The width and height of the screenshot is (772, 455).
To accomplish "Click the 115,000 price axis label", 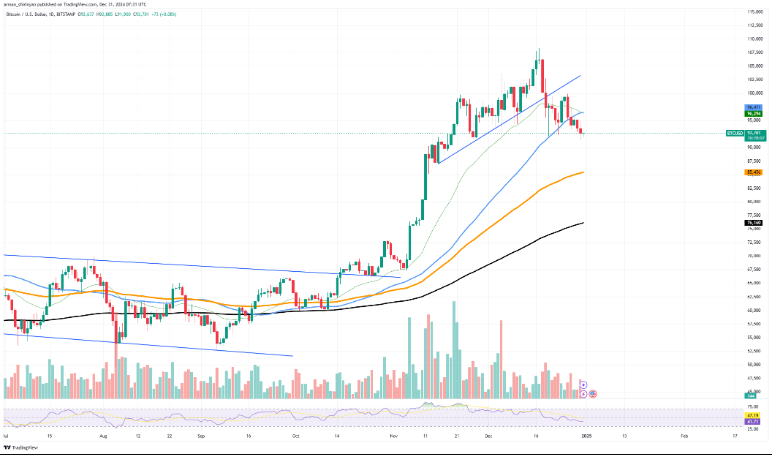I will pos(755,11).
